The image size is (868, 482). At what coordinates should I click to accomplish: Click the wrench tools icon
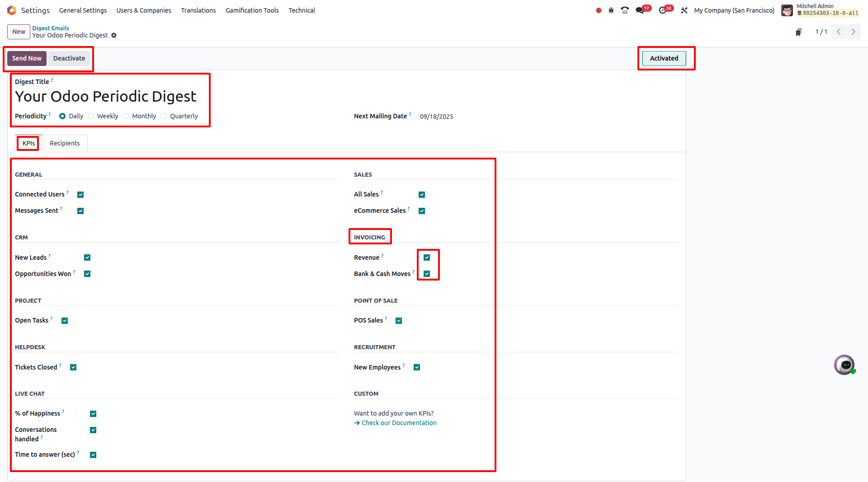point(684,10)
